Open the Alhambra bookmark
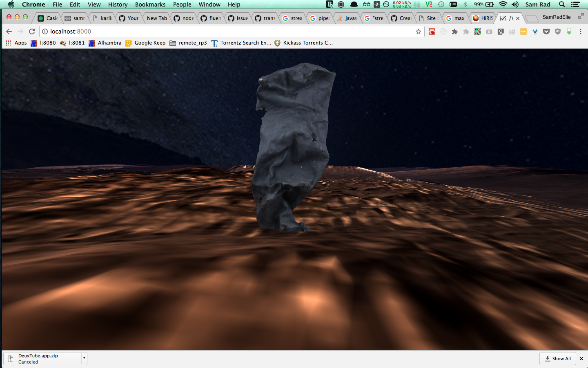Viewport: 588px width, 368px height. [x=105, y=43]
